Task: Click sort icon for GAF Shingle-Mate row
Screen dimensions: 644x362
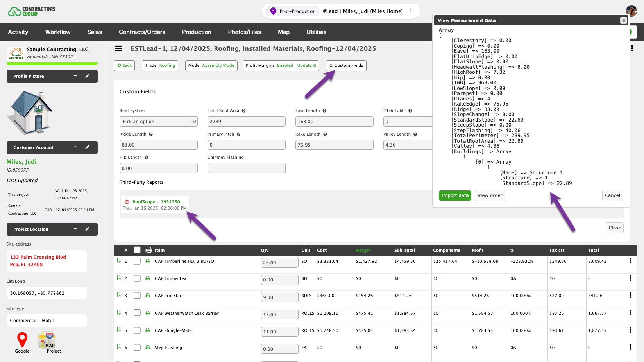Action: (118, 330)
